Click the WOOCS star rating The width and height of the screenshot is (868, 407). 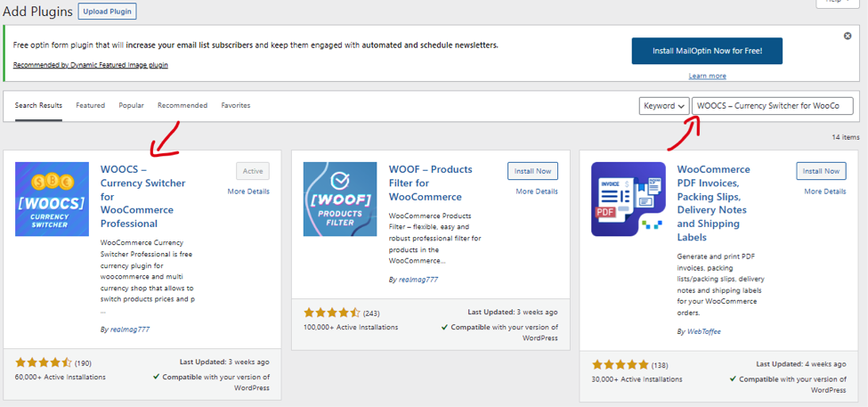coord(44,363)
